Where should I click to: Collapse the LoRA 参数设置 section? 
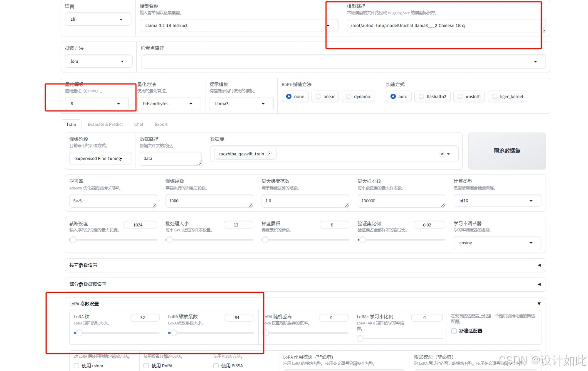point(305,304)
